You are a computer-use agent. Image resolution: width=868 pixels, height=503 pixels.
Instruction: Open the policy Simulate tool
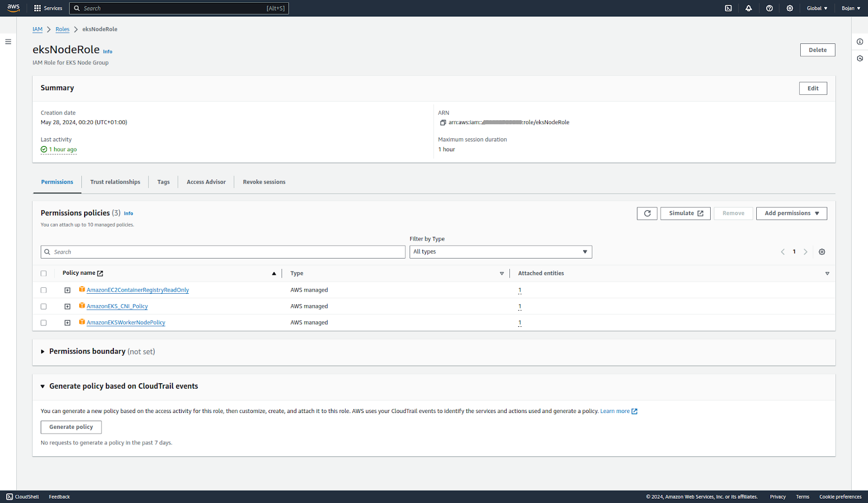pos(685,214)
